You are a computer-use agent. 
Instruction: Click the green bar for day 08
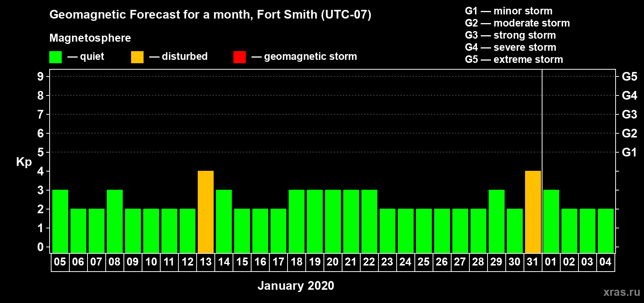(115, 222)
